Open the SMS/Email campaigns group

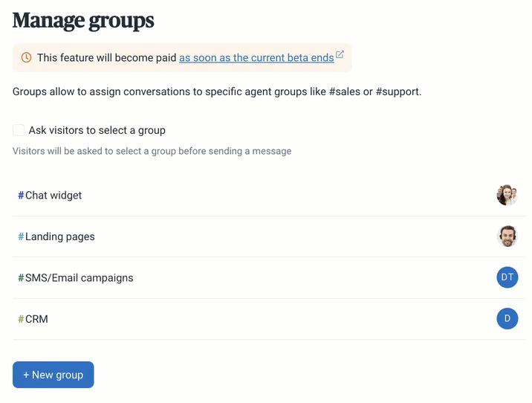(x=269, y=278)
